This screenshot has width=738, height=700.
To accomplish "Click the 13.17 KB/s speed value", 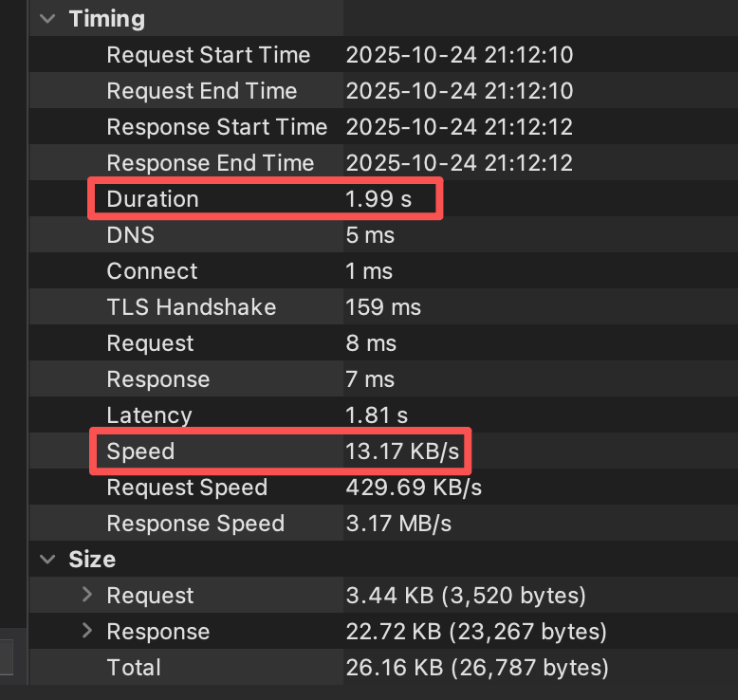I will (x=402, y=451).
